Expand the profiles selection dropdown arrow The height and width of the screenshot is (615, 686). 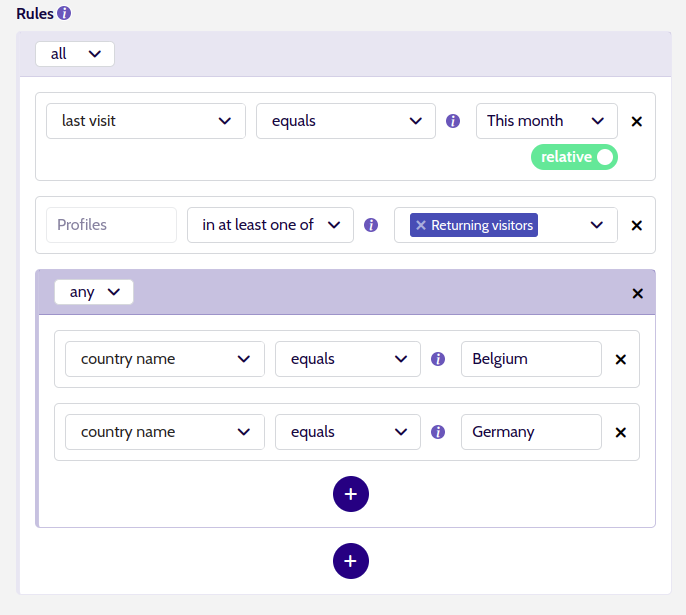point(596,225)
